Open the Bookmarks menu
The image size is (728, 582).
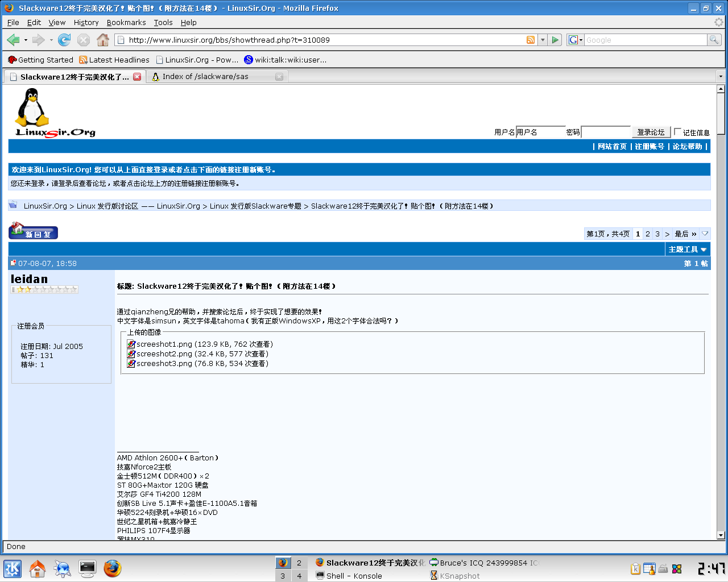click(x=126, y=22)
